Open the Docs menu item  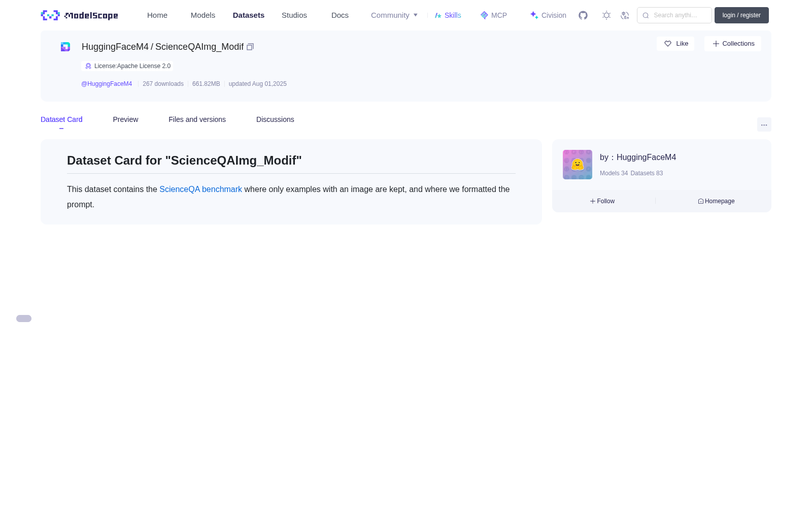point(340,15)
